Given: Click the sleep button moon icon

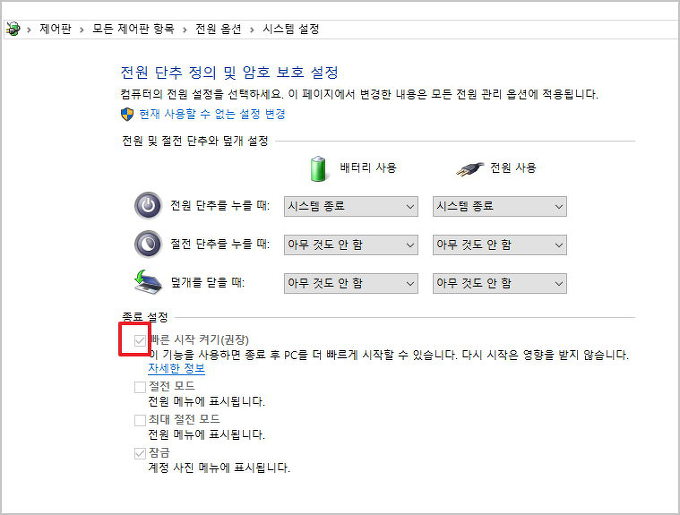Looking at the screenshot, I should (x=148, y=244).
